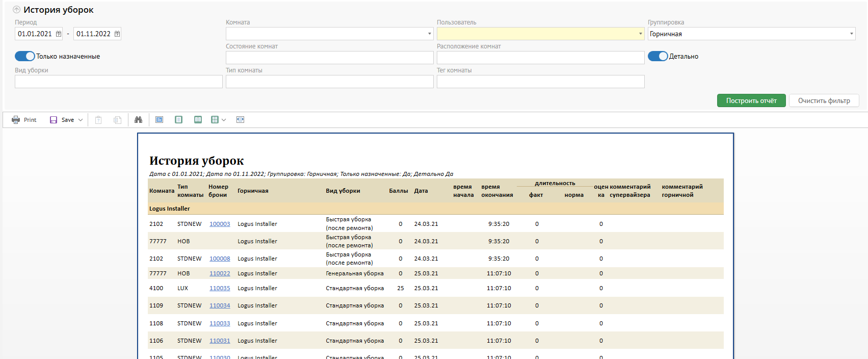The width and height of the screenshot is (868, 359).
Task: Open booking number 100003 link
Action: (220, 224)
